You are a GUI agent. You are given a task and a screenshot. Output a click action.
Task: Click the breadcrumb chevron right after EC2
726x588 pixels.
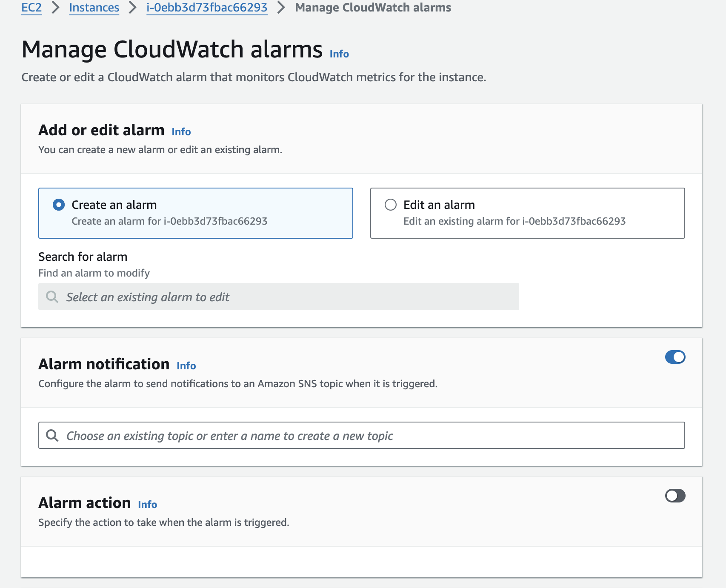(x=55, y=8)
